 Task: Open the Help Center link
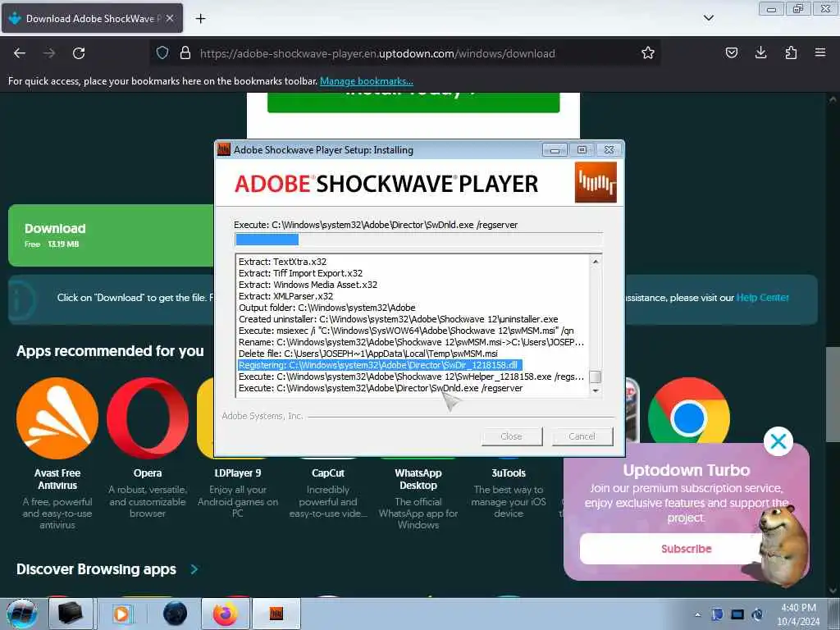[x=762, y=297]
